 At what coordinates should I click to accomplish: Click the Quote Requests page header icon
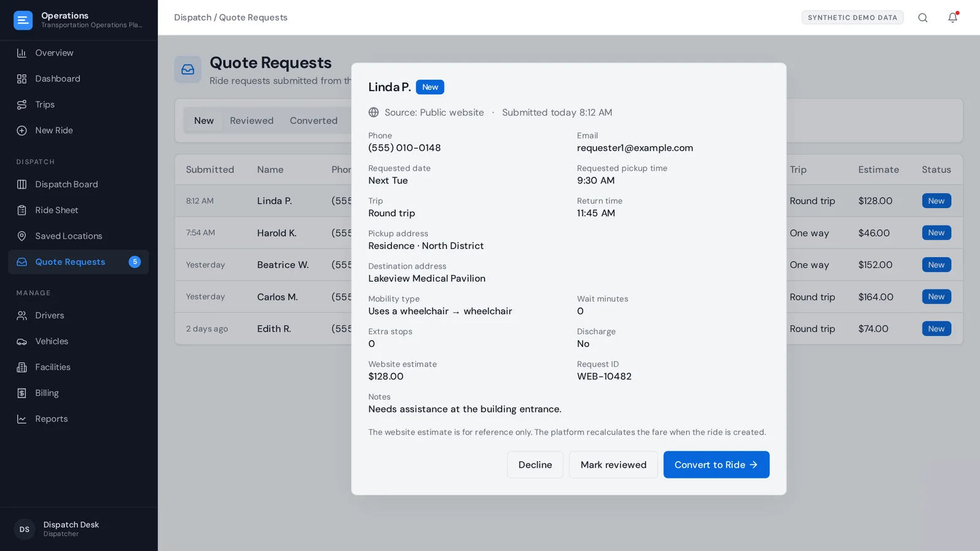click(x=187, y=70)
